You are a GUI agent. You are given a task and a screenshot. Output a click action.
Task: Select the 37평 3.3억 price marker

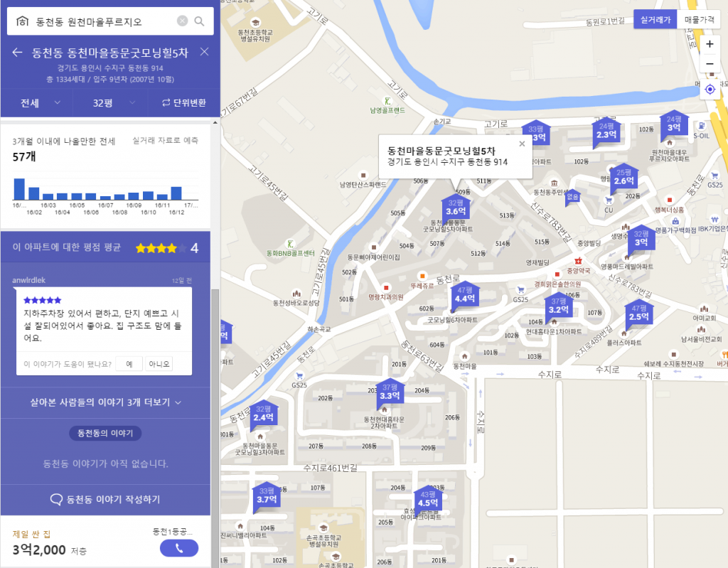[x=390, y=392]
